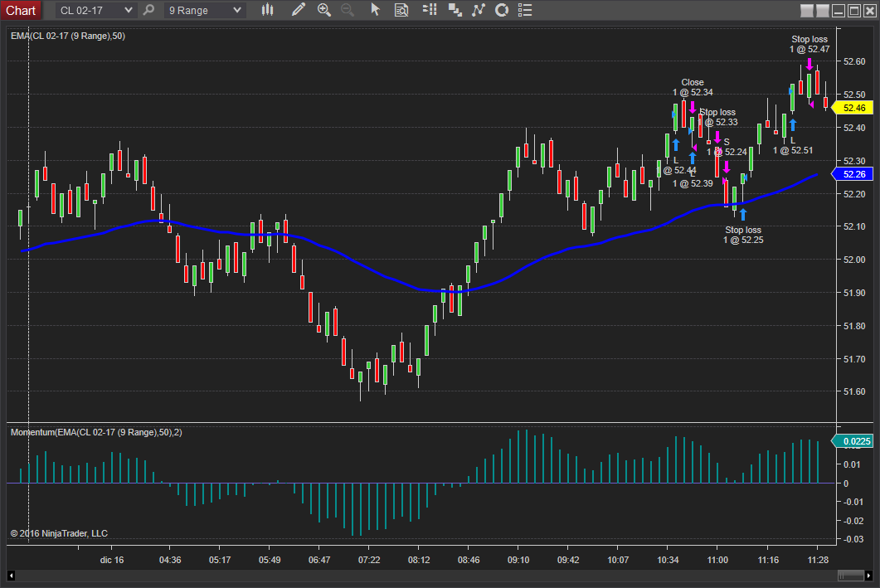Click the greyed Zoom Out magnifier
880x588 pixels.
tap(348, 10)
